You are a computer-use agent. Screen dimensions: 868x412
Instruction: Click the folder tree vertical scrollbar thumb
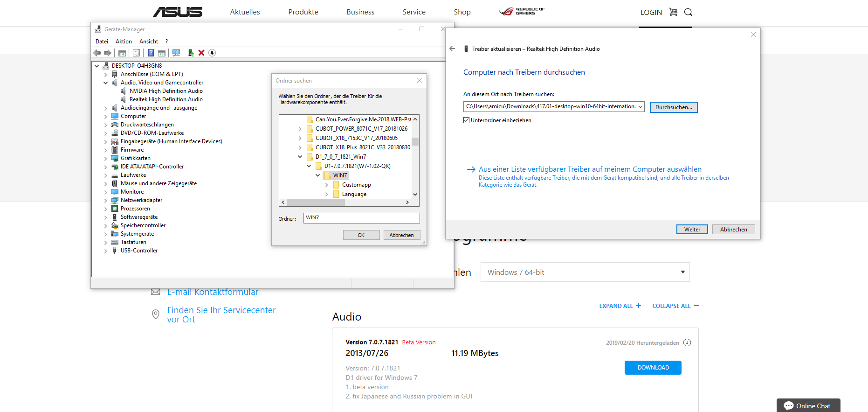(x=415, y=141)
